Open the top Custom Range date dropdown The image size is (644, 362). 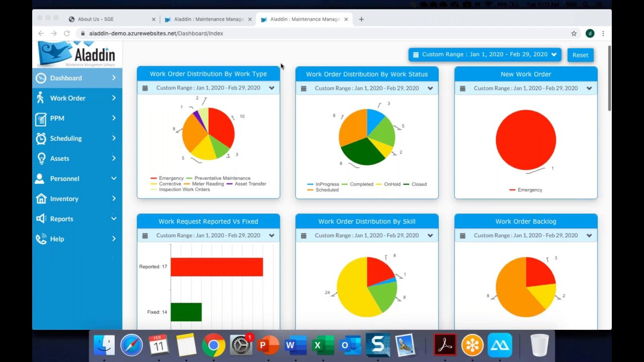pos(485,55)
